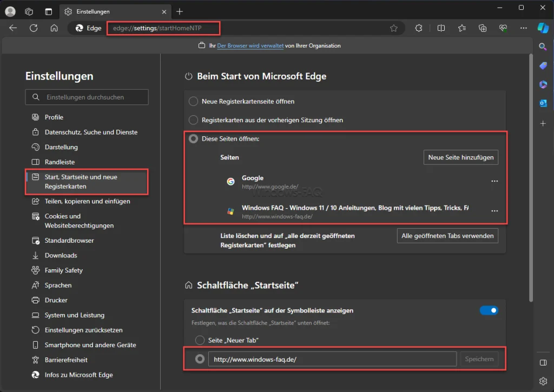554x392 pixels.
Task: Click the Speichern button
Action: click(x=479, y=359)
